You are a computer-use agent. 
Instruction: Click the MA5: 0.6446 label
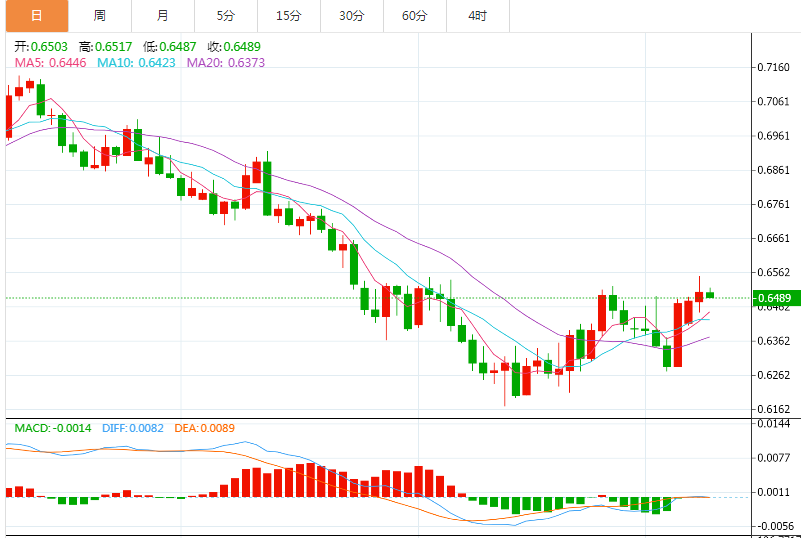click(x=50, y=63)
